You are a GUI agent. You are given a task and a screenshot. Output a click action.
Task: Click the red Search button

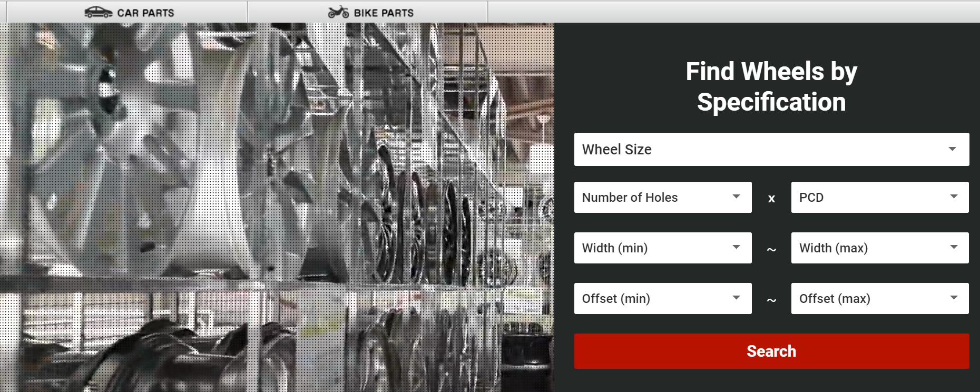coord(771,351)
